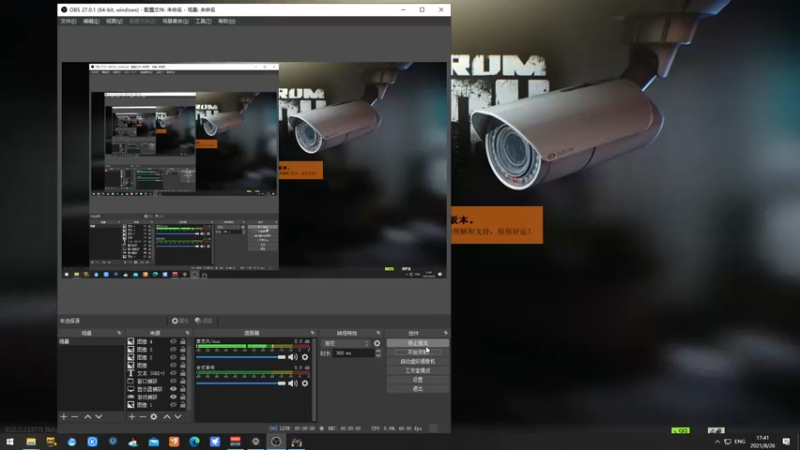Toggle visibility of the 图像 4 source
Viewport: 800px width, 450px height.
click(x=173, y=342)
